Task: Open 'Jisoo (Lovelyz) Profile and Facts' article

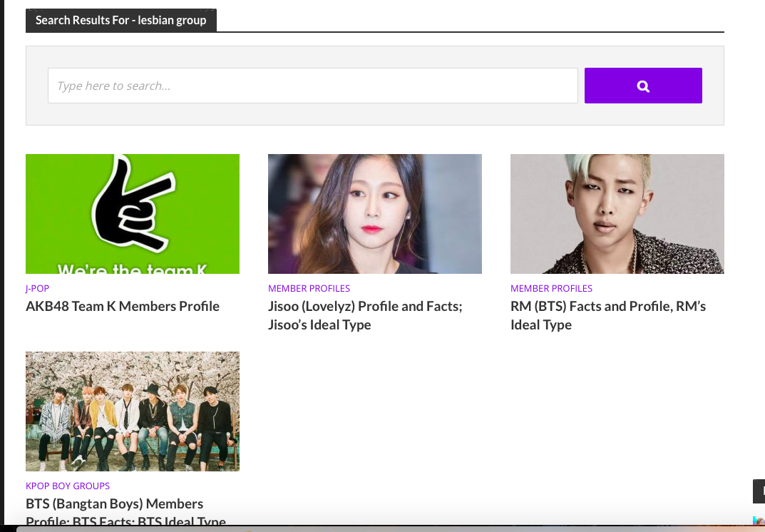Action: click(365, 315)
